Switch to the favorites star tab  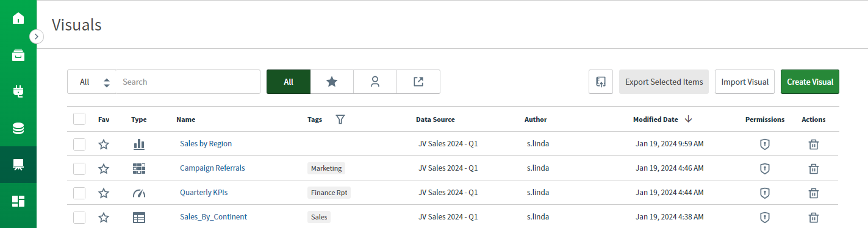point(332,82)
